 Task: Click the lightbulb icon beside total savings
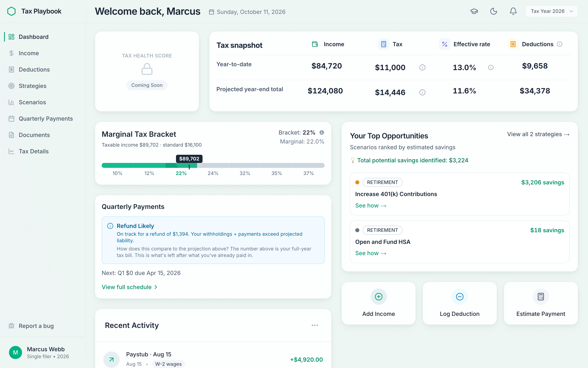353,160
